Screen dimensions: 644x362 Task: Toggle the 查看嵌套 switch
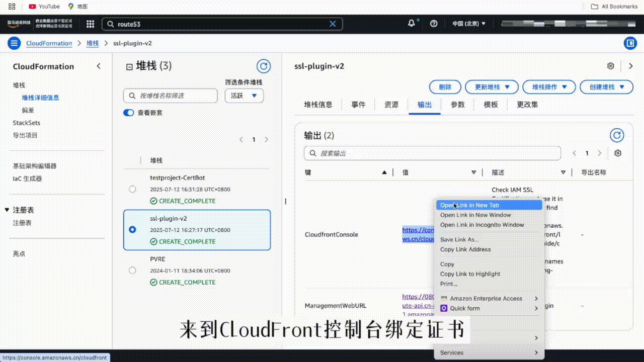tap(128, 113)
